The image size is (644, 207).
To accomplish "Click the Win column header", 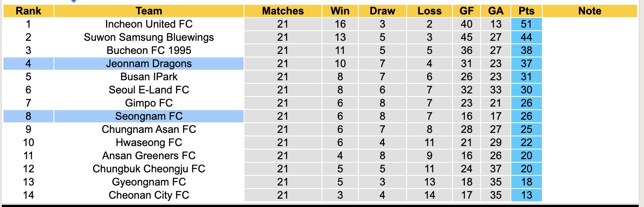I will [x=340, y=11].
